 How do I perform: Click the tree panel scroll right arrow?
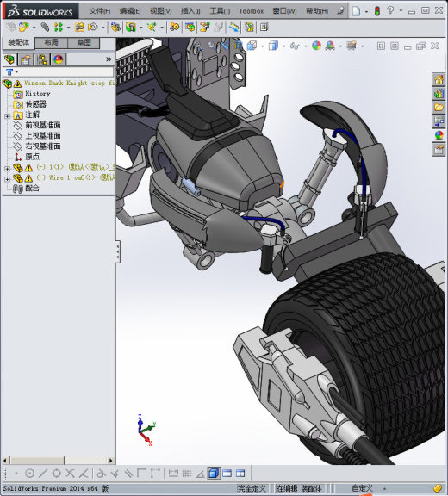click(x=111, y=460)
